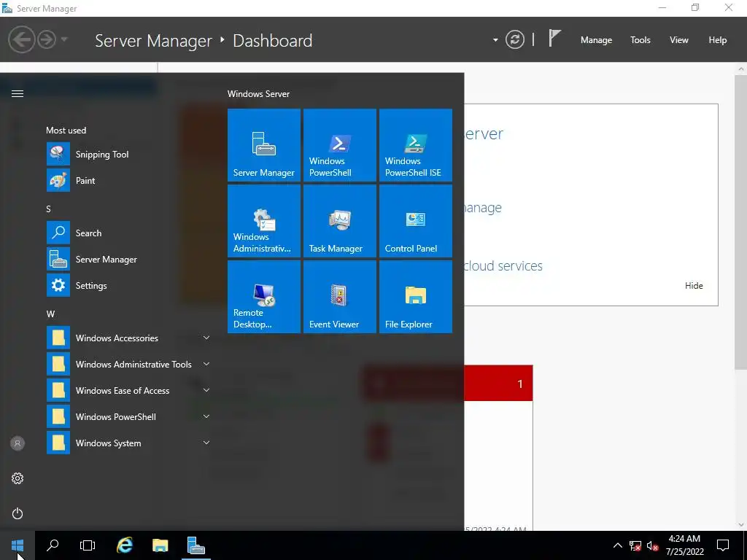The image size is (747, 560).
Task: Click the user account icon
Action: pyautogui.click(x=18, y=443)
